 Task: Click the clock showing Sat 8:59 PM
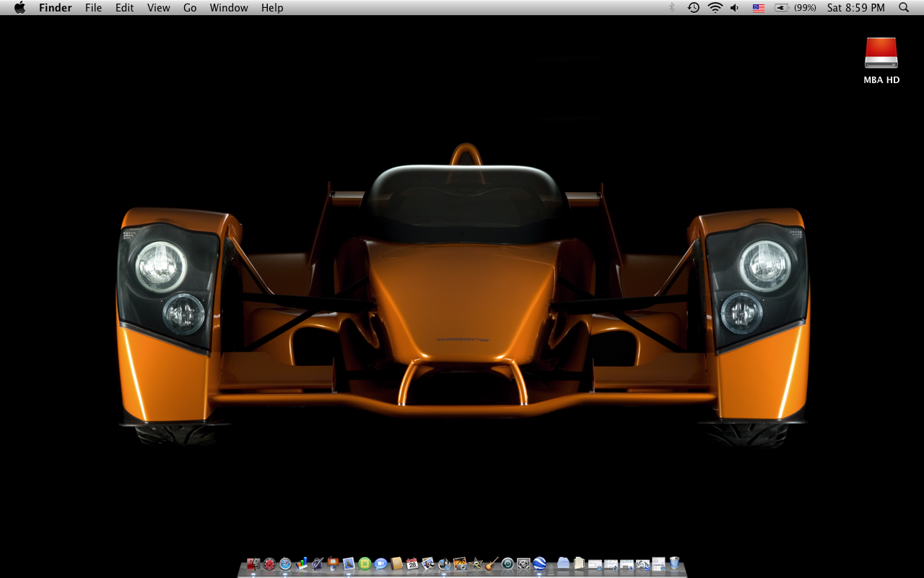(856, 8)
